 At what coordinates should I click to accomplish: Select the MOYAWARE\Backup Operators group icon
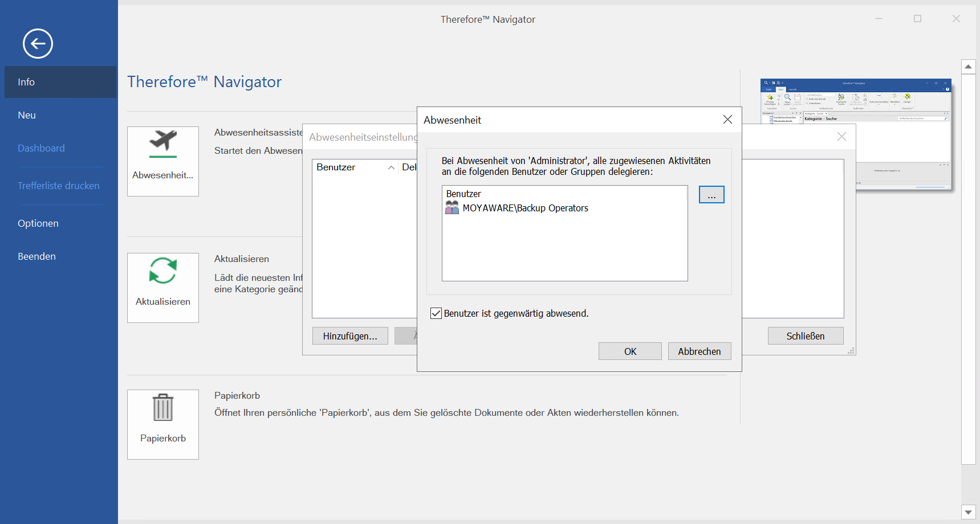[452, 208]
